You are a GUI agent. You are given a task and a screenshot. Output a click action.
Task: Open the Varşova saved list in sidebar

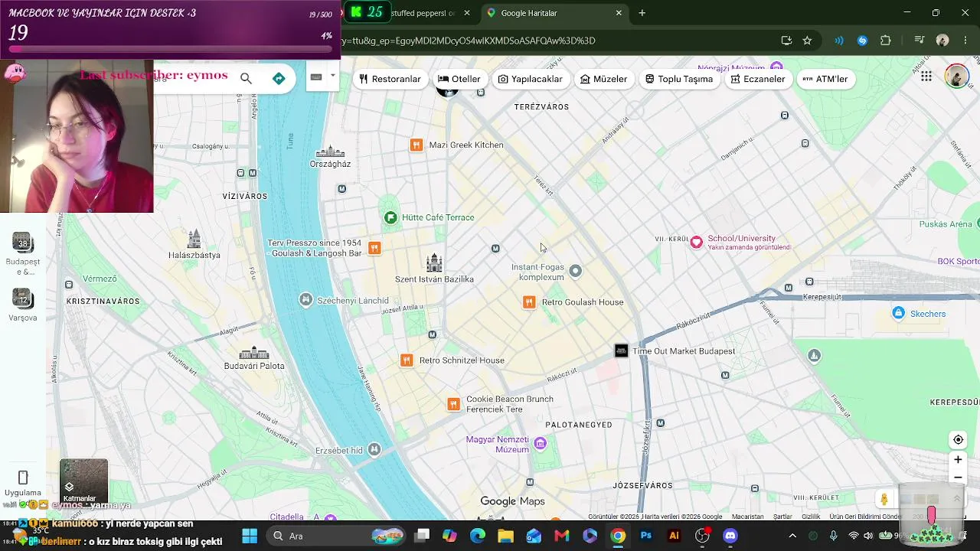(x=22, y=305)
